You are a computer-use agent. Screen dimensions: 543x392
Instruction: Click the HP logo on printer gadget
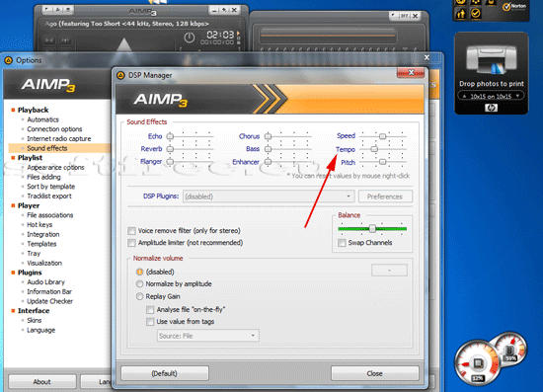pyautogui.click(x=491, y=108)
